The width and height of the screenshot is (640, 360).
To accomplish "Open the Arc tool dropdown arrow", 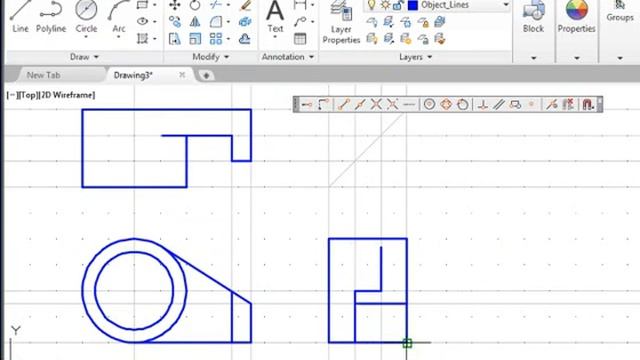I will [x=118, y=38].
